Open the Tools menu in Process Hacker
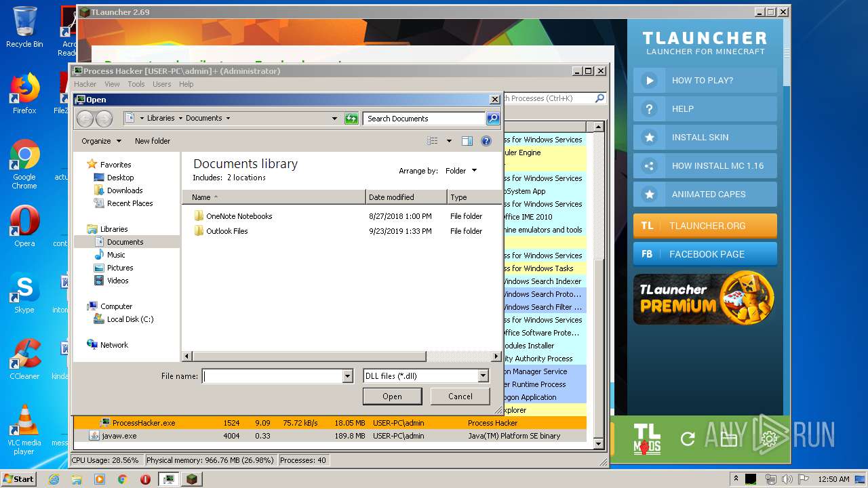This screenshot has width=868, height=488. click(136, 84)
